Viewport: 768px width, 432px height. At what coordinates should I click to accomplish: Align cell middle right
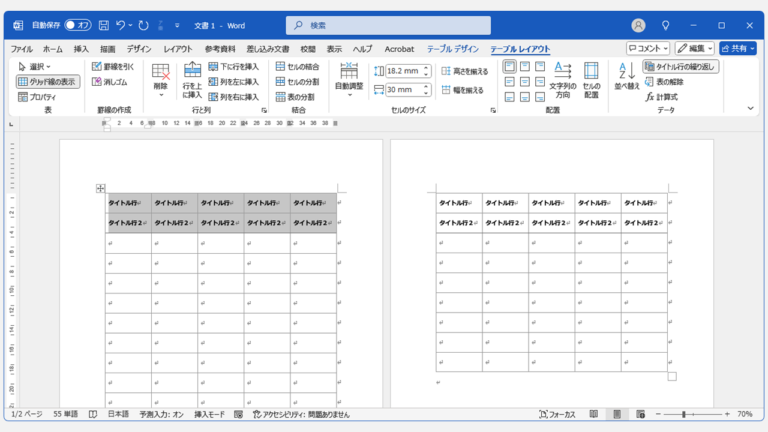click(540, 81)
